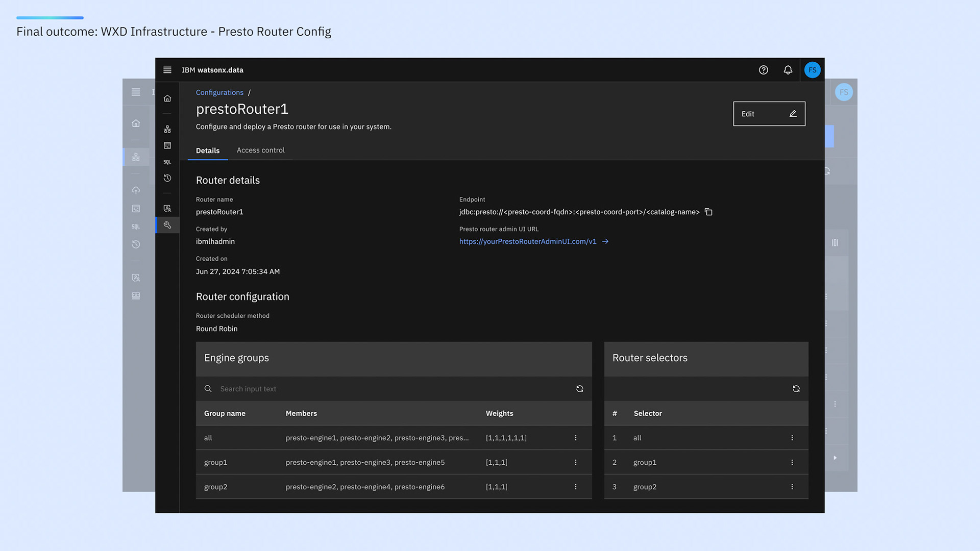
Task: Open the watsonx.data hamburger navigation menu
Action: click(x=167, y=70)
